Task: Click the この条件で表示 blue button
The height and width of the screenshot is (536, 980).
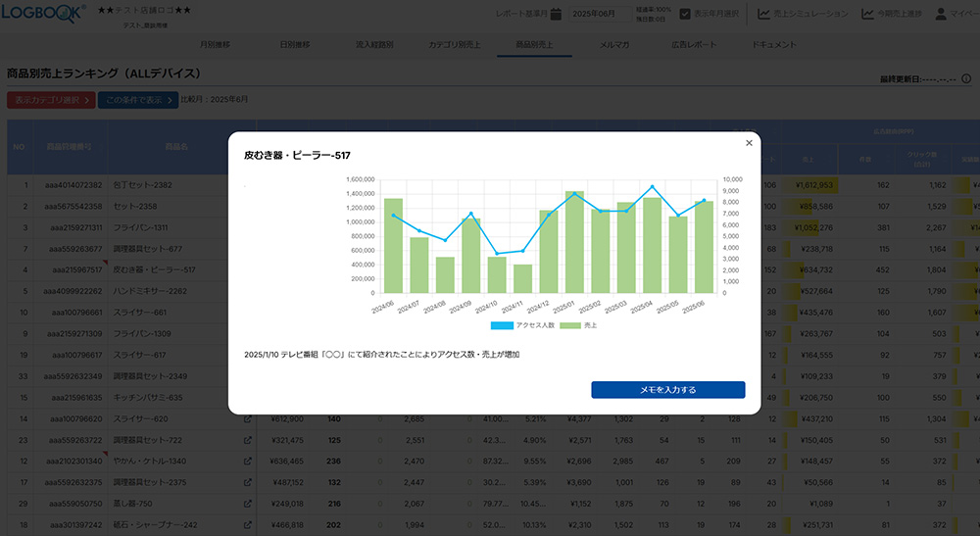Action: tap(137, 100)
